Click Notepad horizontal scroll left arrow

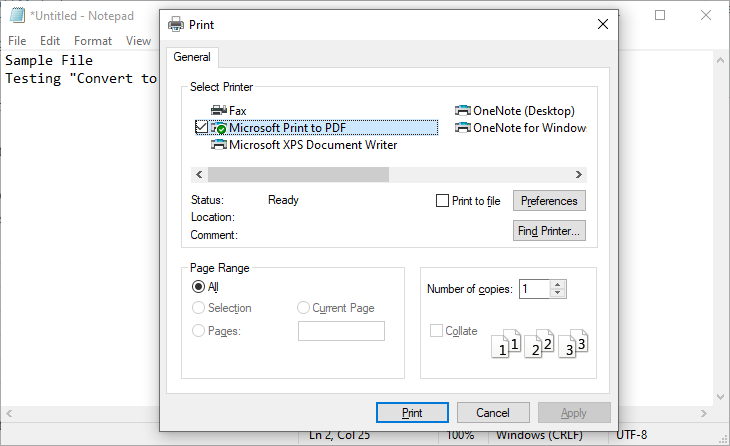point(9,413)
